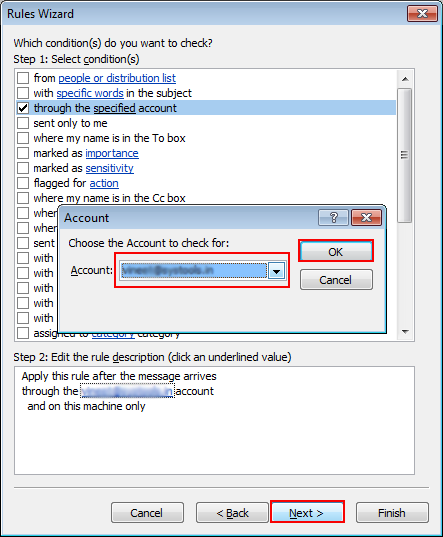The height and width of the screenshot is (537, 443).
Task: Check 'with specific words in the subject' box
Action: point(23,93)
